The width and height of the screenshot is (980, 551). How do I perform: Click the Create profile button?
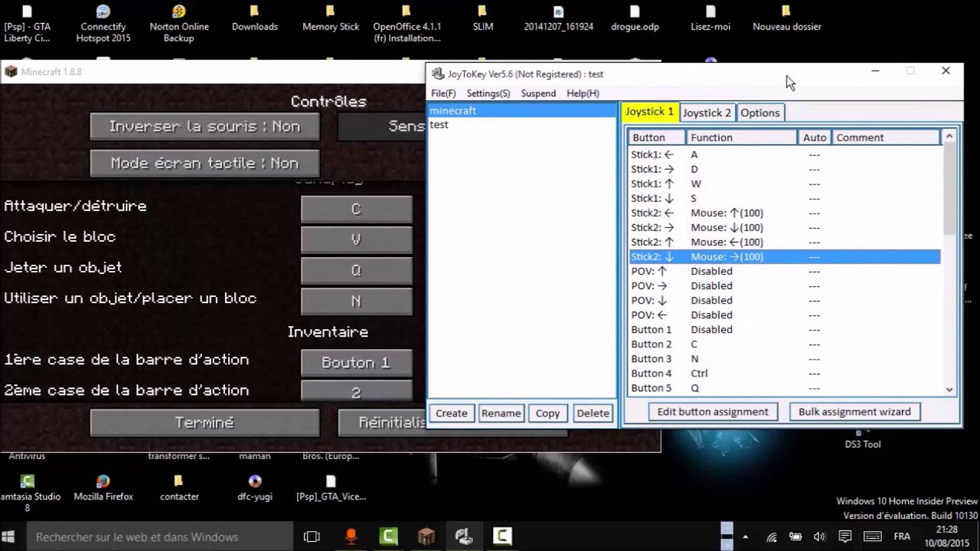(452, 413)
